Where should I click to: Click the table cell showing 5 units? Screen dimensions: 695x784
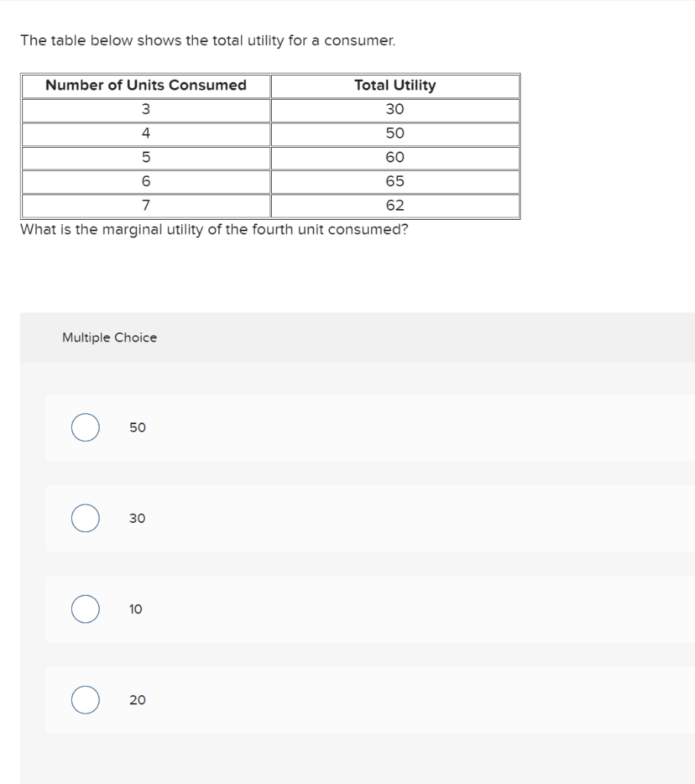147,157
